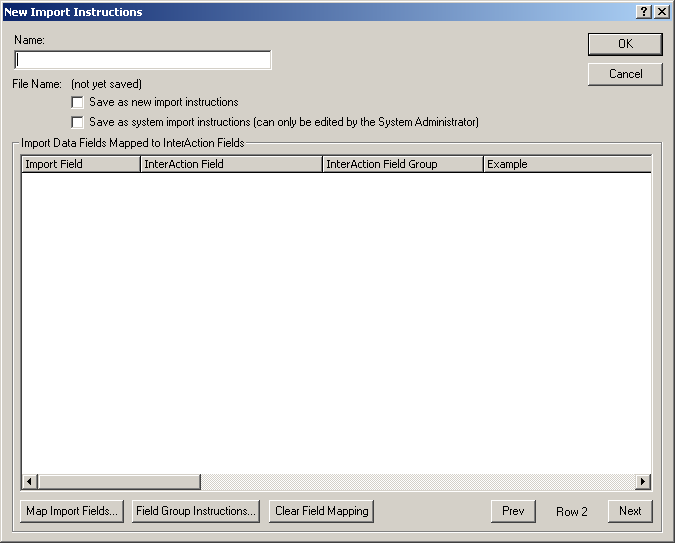Click the title bar Help question mark icon

(644, 11)
